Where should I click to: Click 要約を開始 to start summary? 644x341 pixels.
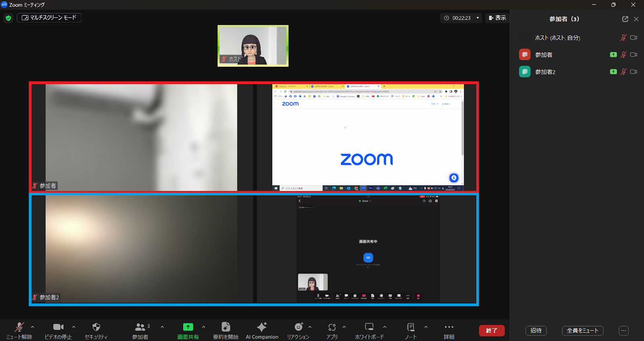(226, 331)
